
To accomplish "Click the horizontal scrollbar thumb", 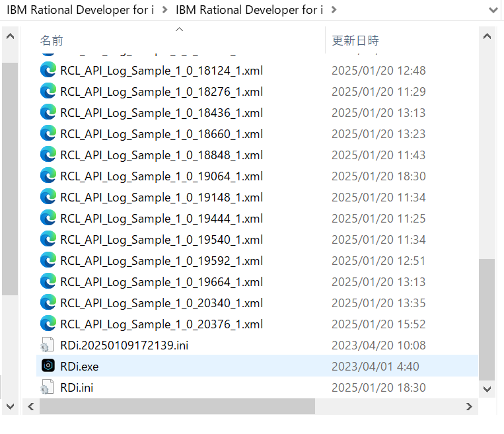I will [x=177, y=407].
